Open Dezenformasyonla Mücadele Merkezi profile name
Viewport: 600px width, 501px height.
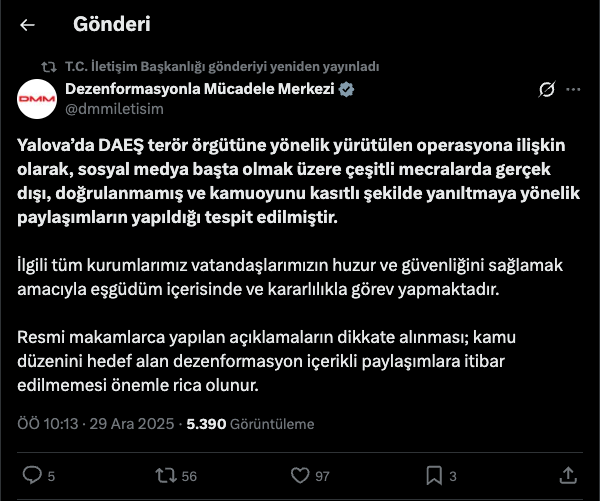(x=200, y=89)
